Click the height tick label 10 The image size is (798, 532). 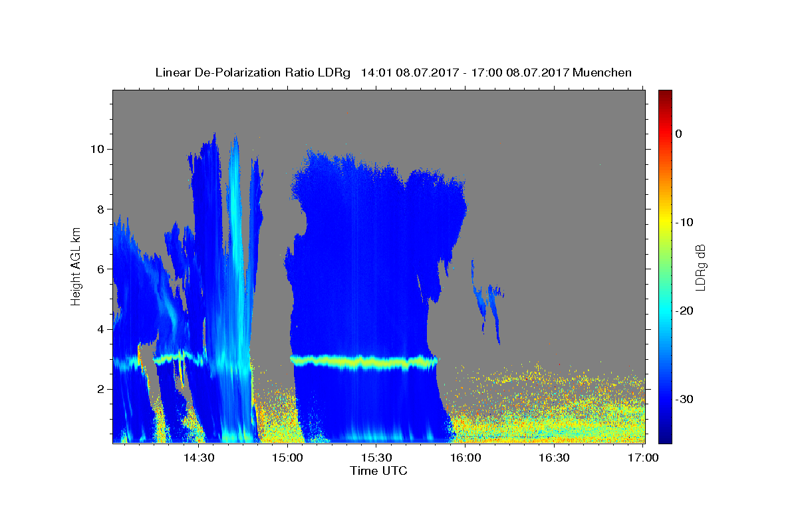click(x=98, y=149)
